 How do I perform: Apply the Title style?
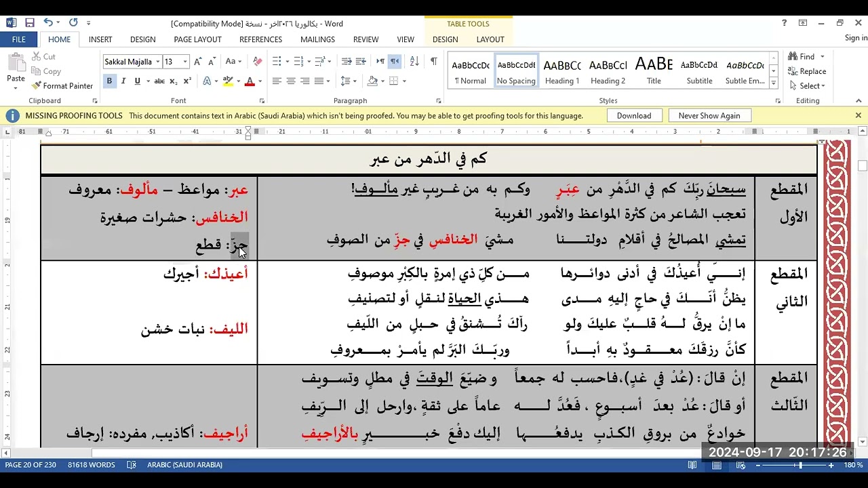point(654,71)
